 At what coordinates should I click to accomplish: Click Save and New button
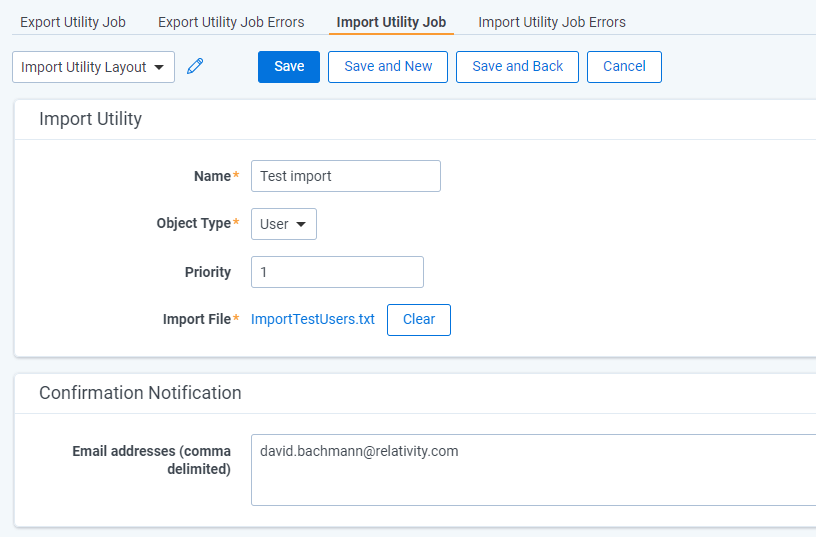tap(388, 67)
